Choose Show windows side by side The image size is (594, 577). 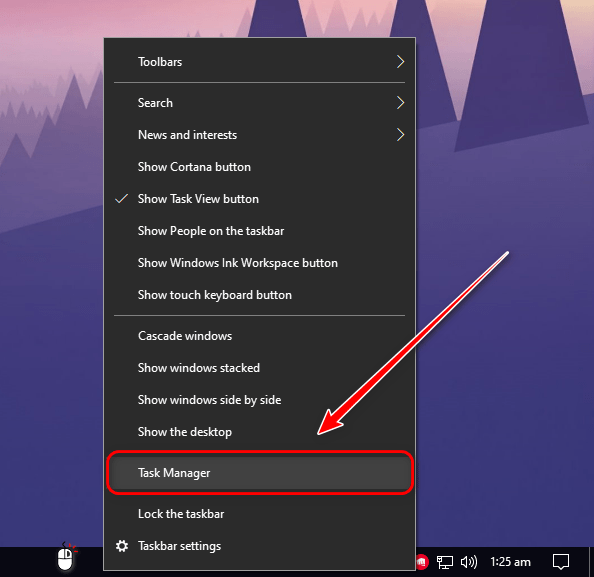tap(259, 400)
